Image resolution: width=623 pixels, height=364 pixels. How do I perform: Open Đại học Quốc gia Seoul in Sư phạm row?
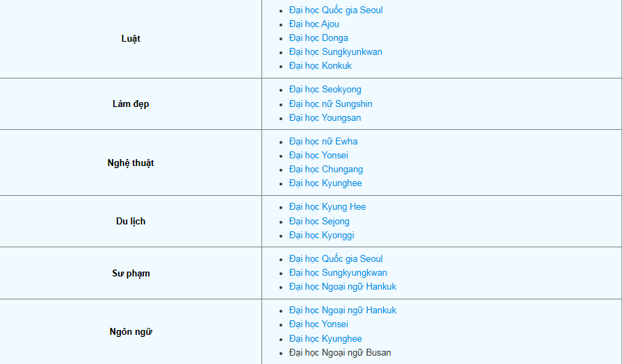(x=336, y=259)
